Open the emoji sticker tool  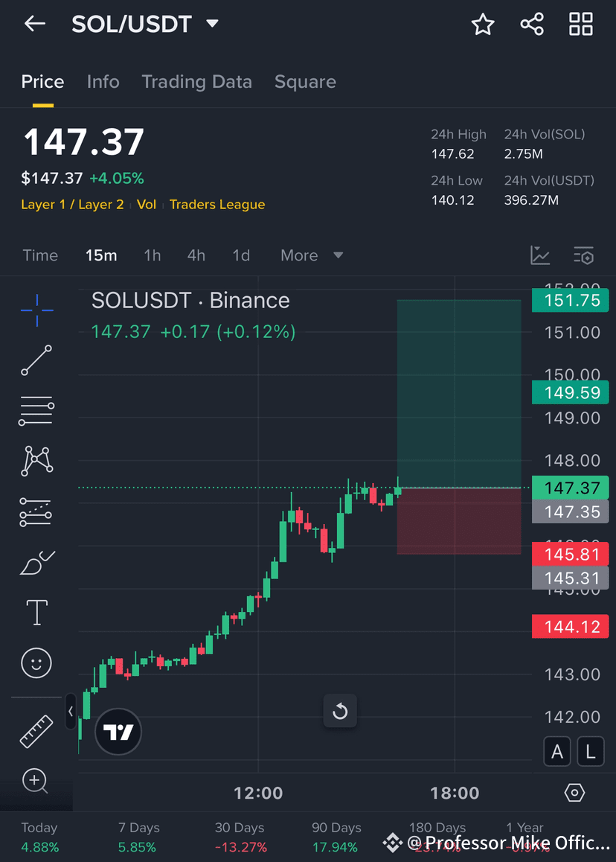(36, 663)
